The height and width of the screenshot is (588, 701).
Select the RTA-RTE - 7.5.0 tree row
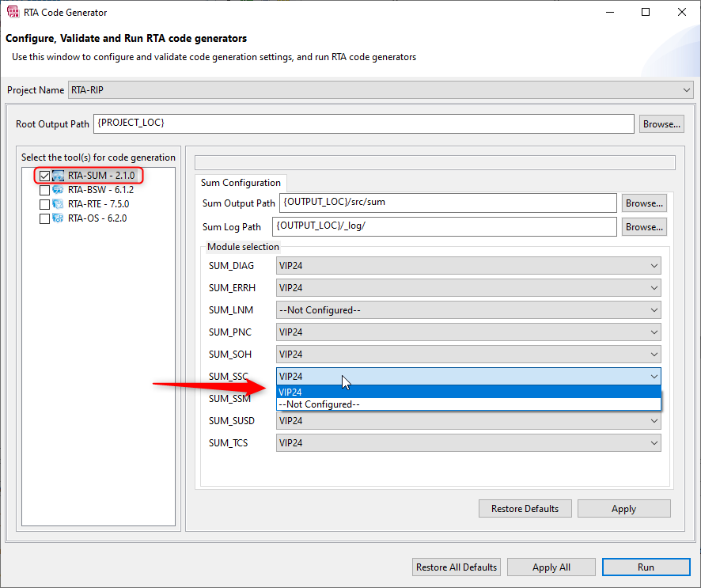(98, 204)
